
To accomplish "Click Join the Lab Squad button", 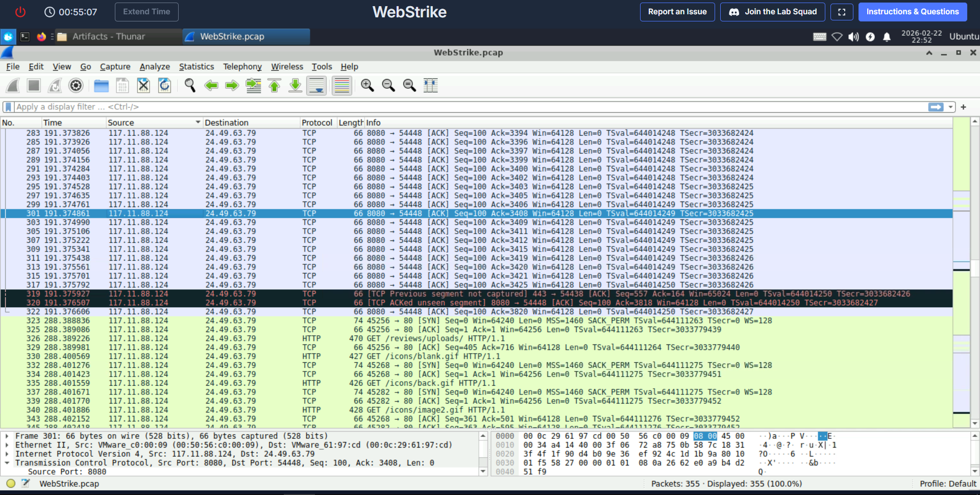I will click(x=772, y=12).
